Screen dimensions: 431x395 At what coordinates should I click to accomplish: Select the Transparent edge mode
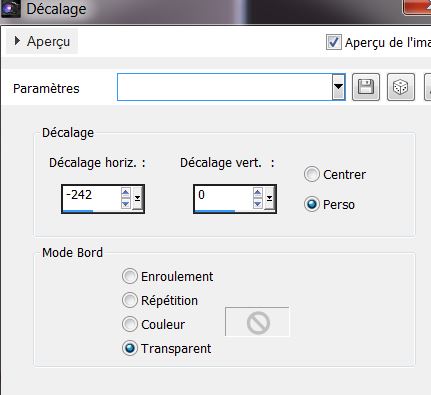click(130, 348)
